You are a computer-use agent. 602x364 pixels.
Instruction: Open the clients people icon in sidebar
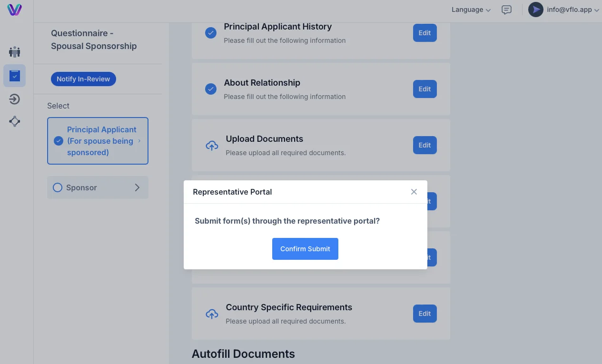coord(15,52)
